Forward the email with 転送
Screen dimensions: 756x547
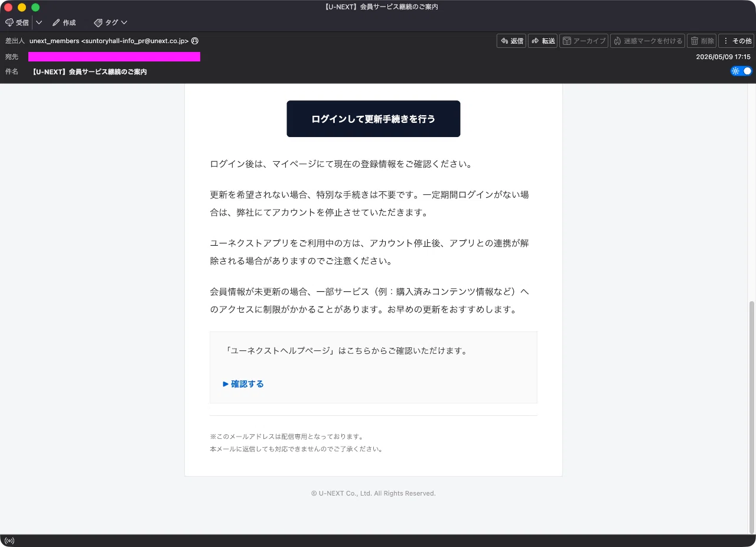543,41
